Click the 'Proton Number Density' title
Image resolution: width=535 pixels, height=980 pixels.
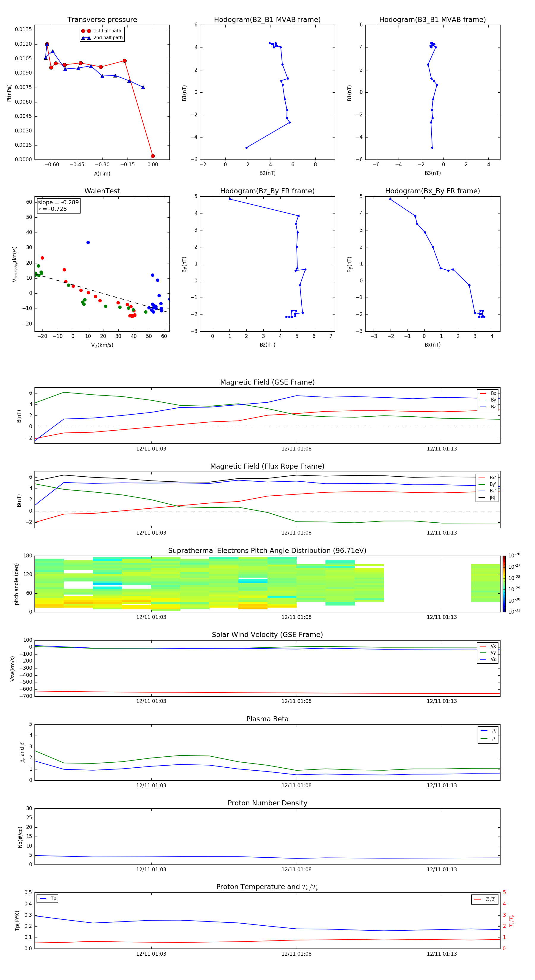[267, 804]
